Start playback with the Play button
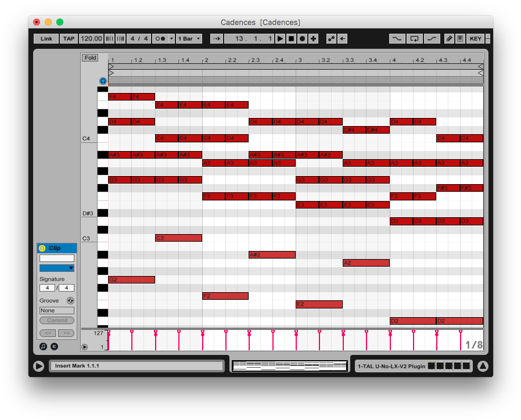 pos(280,38)
